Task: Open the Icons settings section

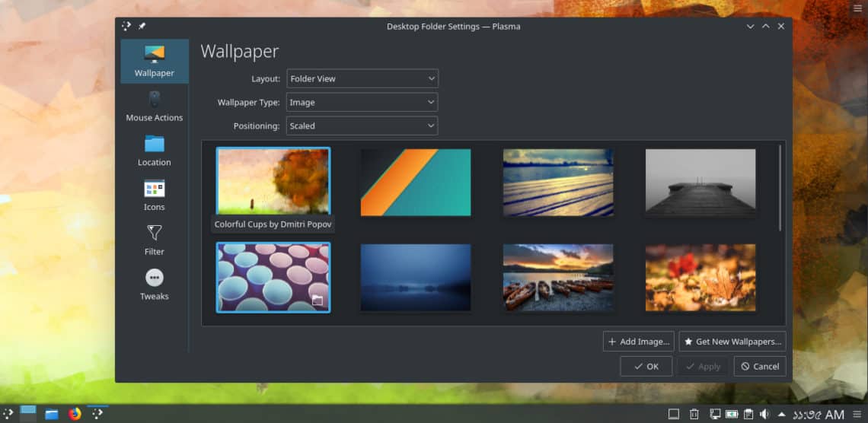Action: [x=155, y=196]
